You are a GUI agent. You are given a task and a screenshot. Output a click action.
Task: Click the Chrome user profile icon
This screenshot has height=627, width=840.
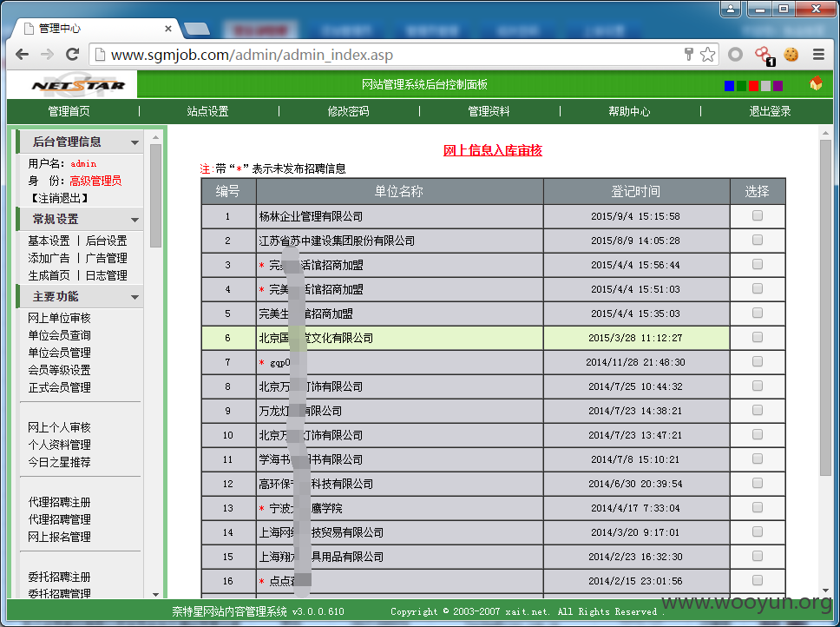(730, 9)
